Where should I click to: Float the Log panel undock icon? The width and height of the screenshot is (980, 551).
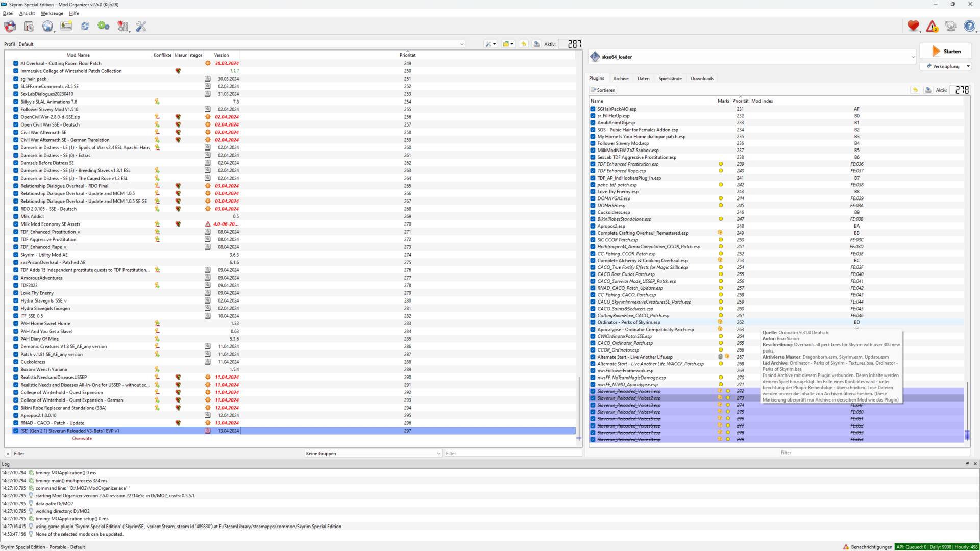[x=967, y=464]
